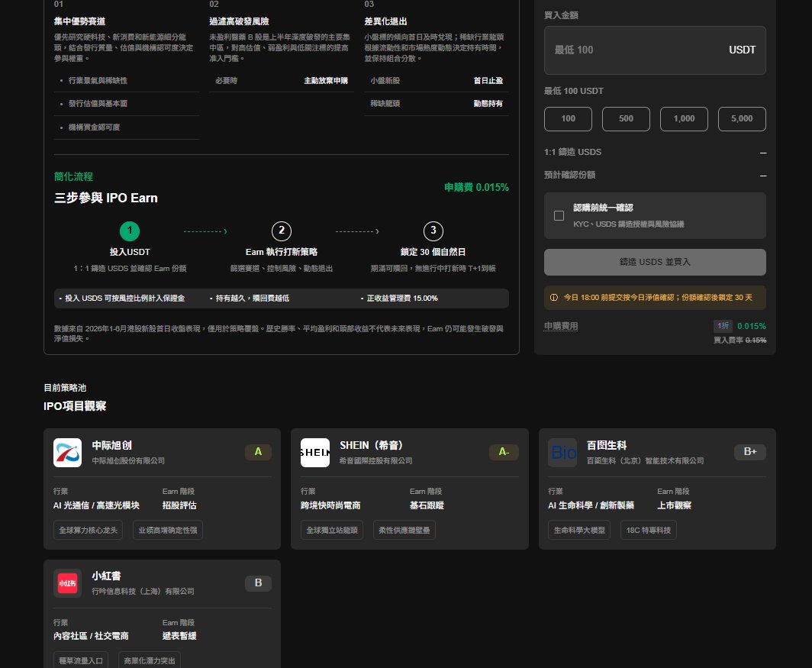This screenshot has width=812, height=668.
Task: Click the 百图生科 Bio logo icon
Action: pos(562,453)
